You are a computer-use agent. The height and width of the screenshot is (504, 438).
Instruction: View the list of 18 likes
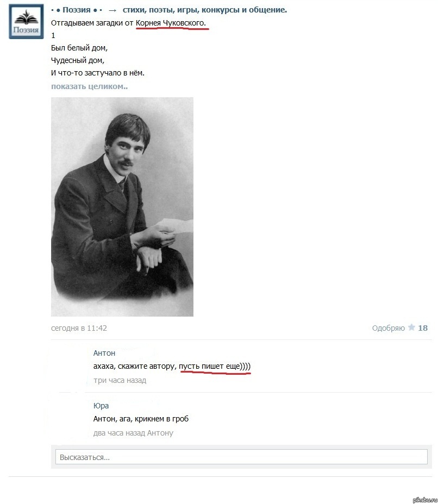pos(423,328)
